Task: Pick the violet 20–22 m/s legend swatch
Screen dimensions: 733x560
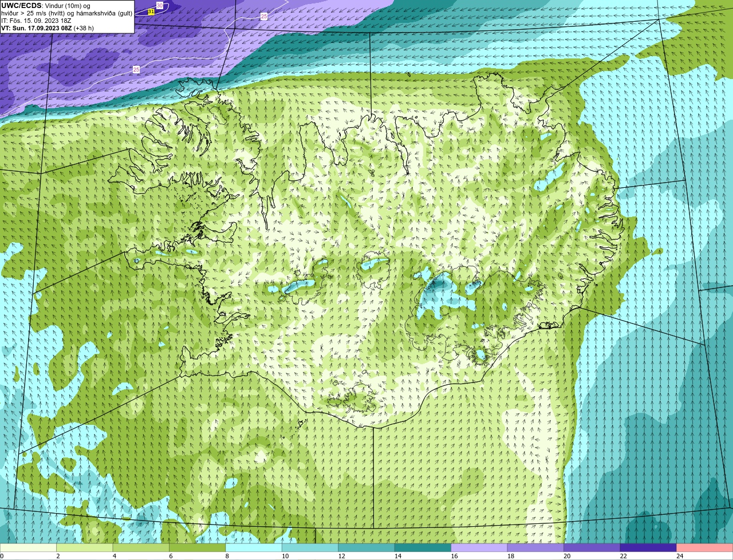Action: [592, 548]
